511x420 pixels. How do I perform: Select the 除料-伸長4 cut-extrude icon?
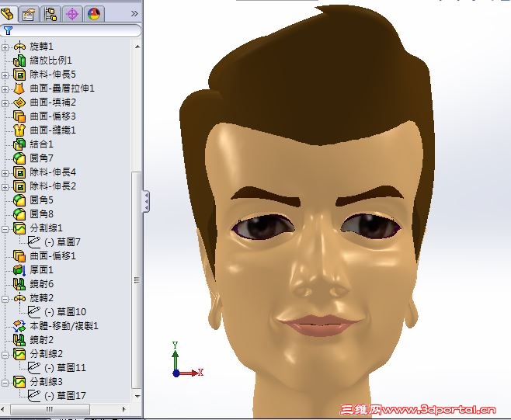click(x=19, y=172)
